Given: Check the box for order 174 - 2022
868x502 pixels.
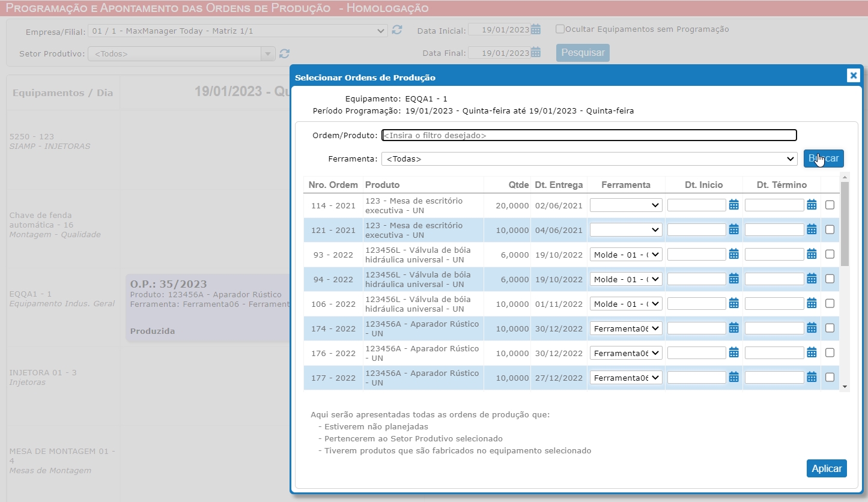Looking at the screenshot, I should tap(830, 328).
